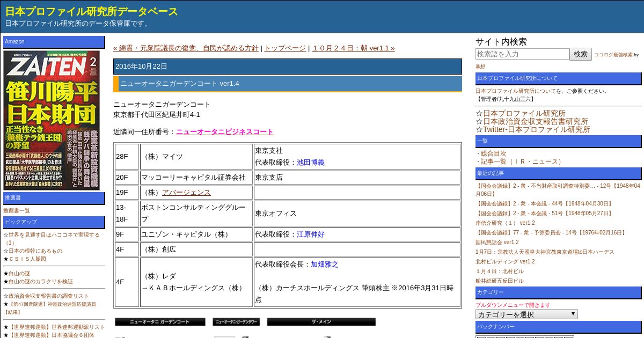Select the ボストンコンサルティンググループ cell

tap(196, 214)
